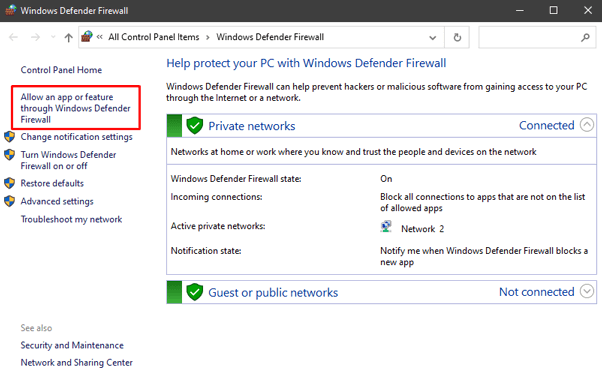This screenshot has width=602, height=381.
Task: Click the Network 2 computer icon
Action: [386, 227]
